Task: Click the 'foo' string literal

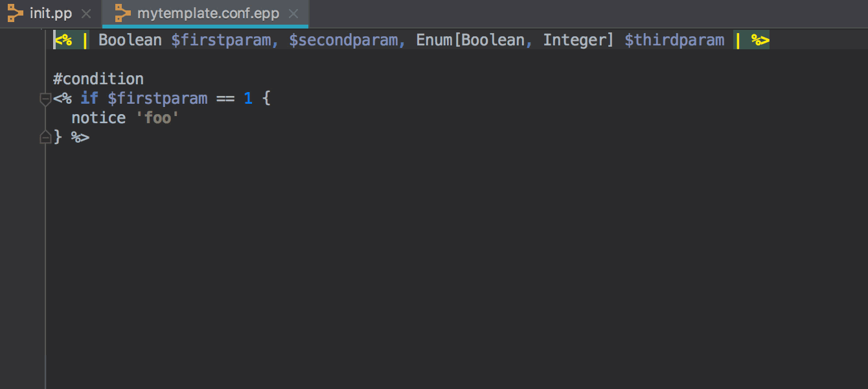Action: [x=157, y=118]
